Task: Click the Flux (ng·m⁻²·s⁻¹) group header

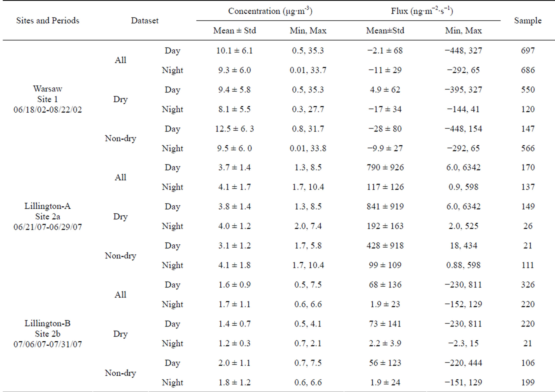Action: click(422, 11)
